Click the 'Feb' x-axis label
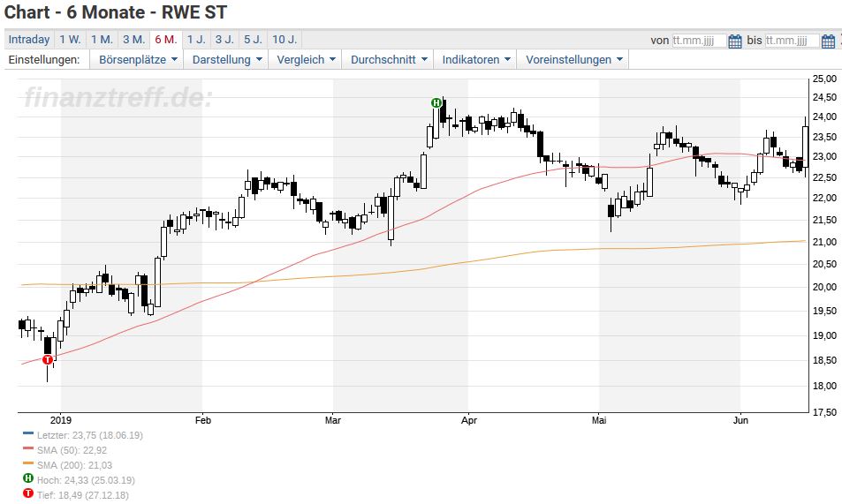 coord(203,420)
